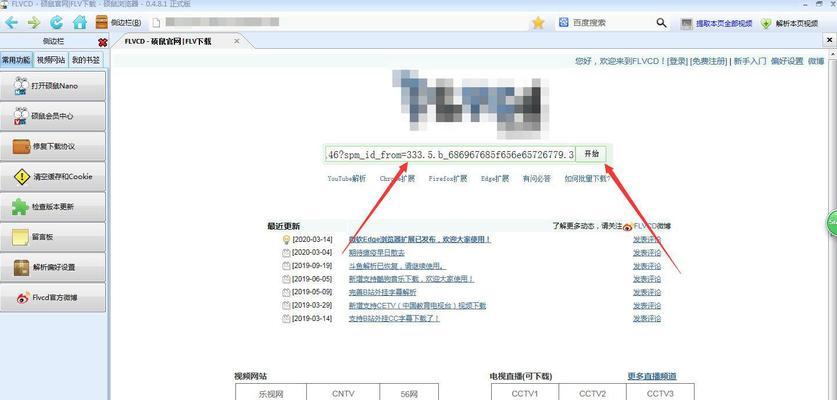The width and height of the screenshot is (837, 400).
Task: Select CNTV in the 视频网站 table
Action: point(343,394)
